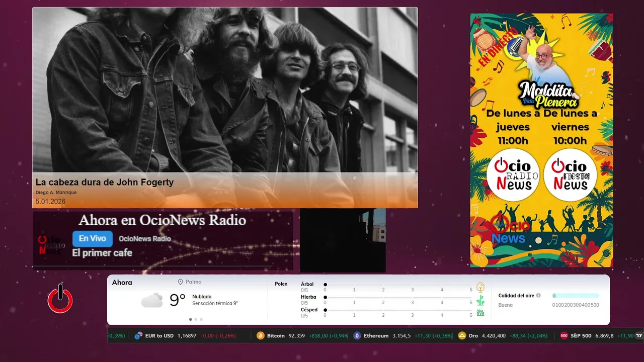Click the tree pollen icon
This screenshot has height=362, width=644.
480,287
